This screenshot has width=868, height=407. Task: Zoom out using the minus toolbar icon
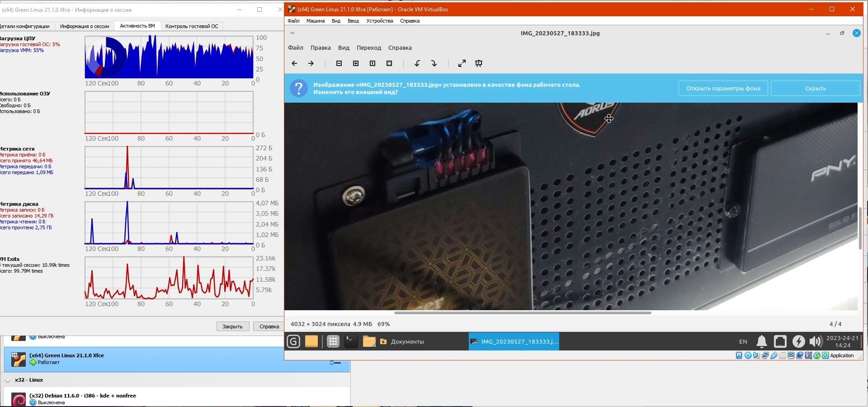pos(339,64)
